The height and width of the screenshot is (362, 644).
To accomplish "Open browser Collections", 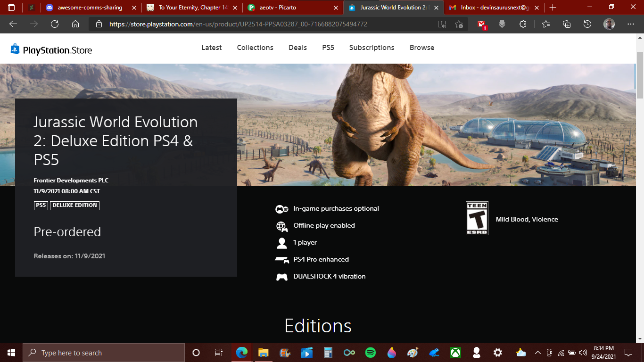I will tap(567, 24).
